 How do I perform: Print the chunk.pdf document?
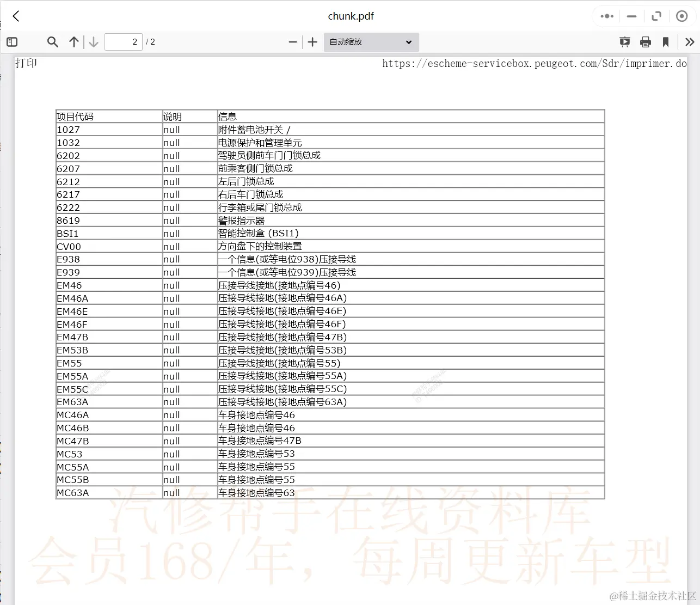click(645, 41)
